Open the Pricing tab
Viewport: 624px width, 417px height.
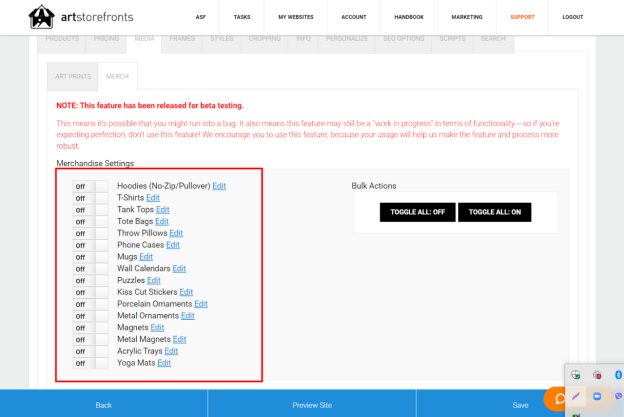click(x=106, y=39)
